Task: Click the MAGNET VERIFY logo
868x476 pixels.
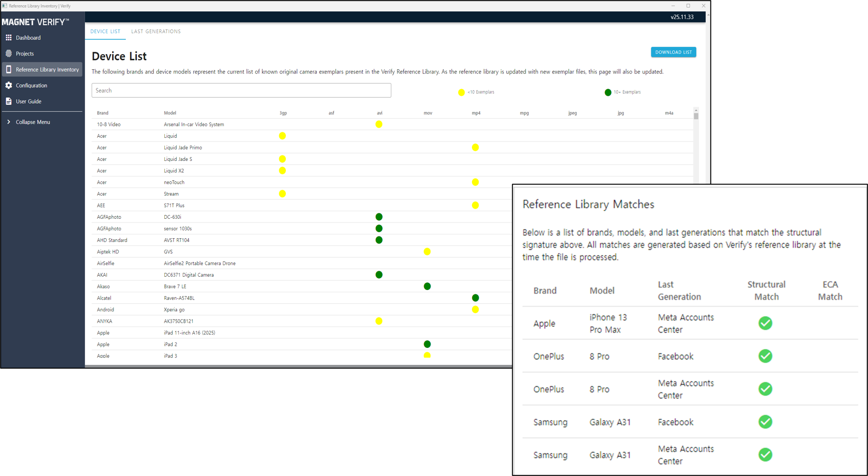Action: click(x=36, y=22)
